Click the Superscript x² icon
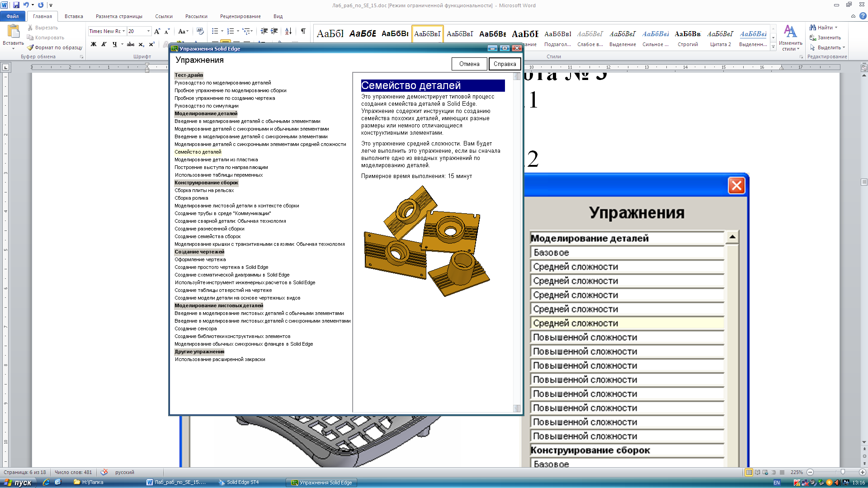Image resolution: width=868 pixels, height=488 pixels. click(152, 44)
